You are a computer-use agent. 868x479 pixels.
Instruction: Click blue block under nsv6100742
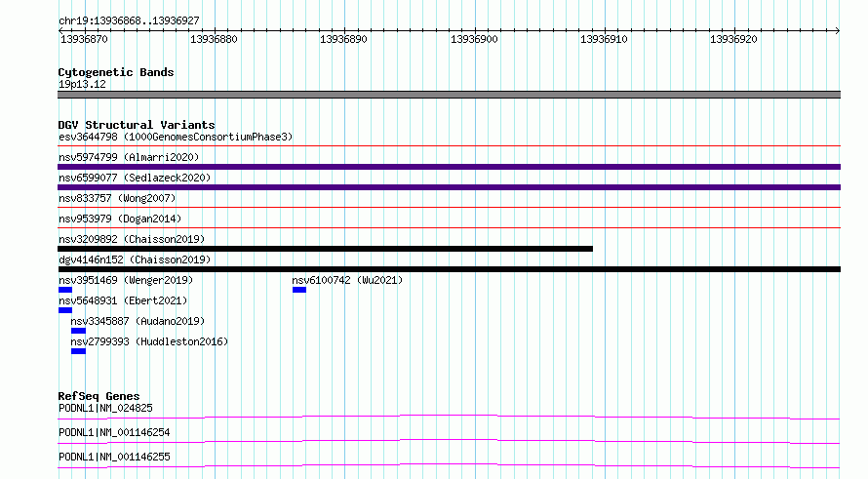[299, 290]
